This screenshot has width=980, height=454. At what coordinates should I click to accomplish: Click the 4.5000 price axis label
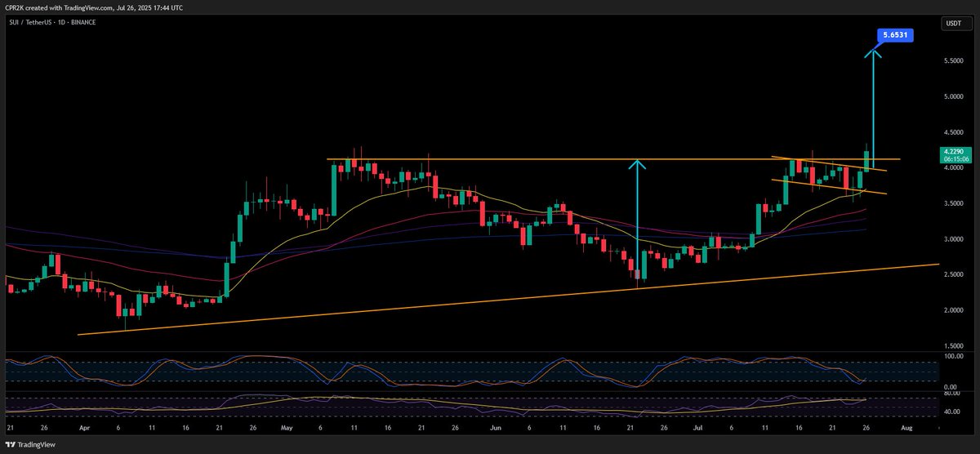[x=953, y=132]
